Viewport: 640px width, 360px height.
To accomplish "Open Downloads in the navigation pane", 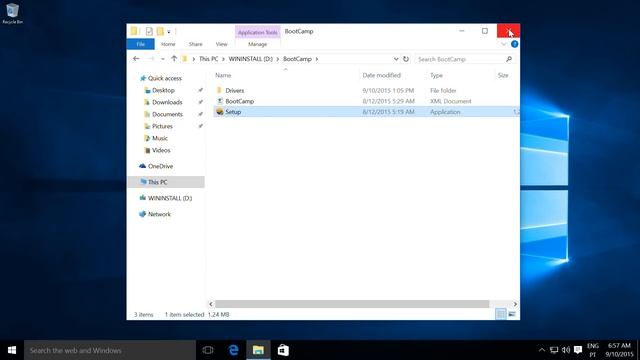I will point(167,102).
